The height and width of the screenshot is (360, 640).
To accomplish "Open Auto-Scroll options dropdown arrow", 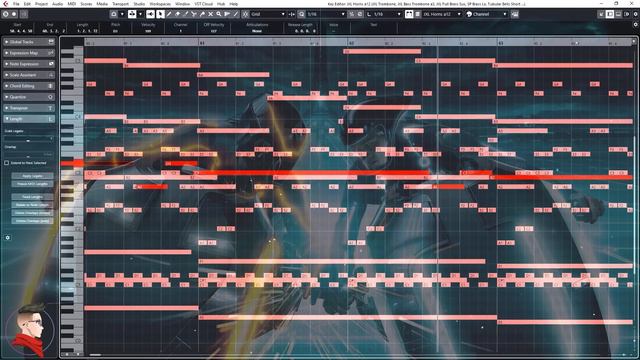I will tap(140, 14).
